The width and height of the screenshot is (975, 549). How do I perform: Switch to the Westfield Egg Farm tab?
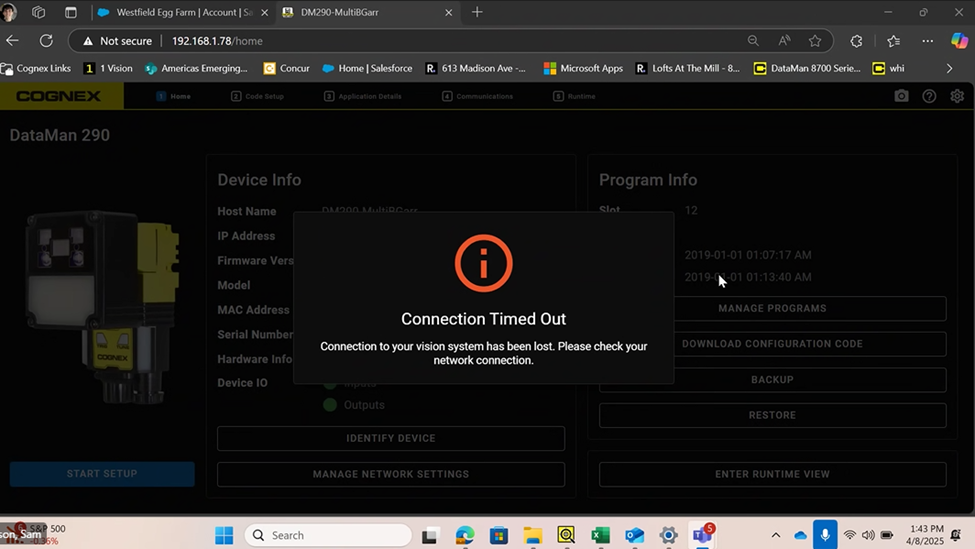point(178,12)
